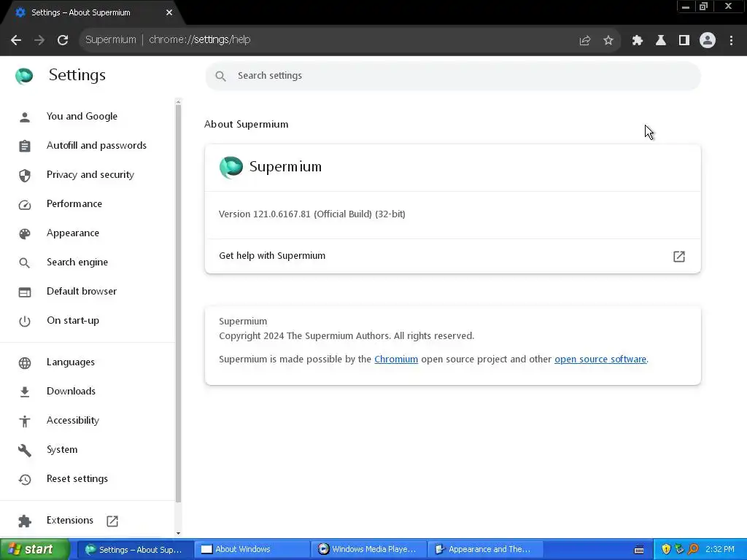Click the sidebar scrollbar thumb
747x560 pixels.
[x=178, y=304]
